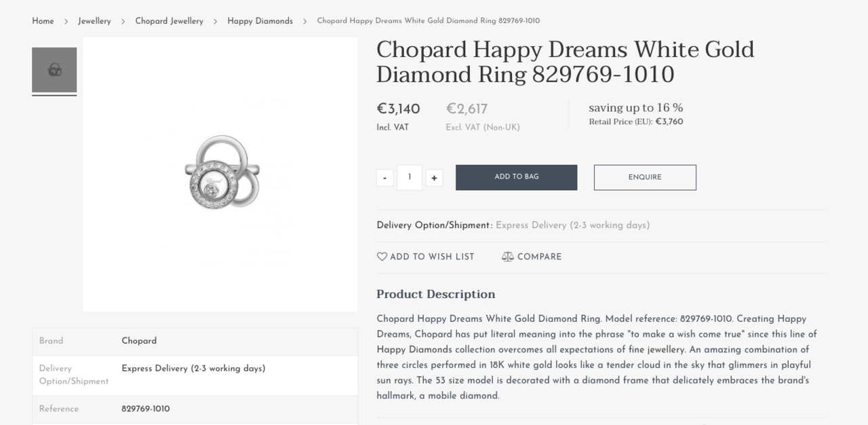Click the Compare text label

[539, 257]
